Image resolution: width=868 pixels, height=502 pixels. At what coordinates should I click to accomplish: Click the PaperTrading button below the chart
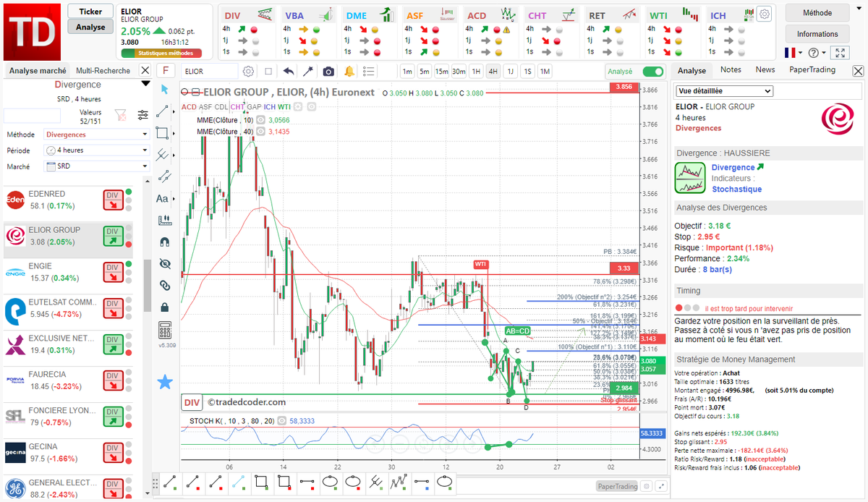pos(617,487)
